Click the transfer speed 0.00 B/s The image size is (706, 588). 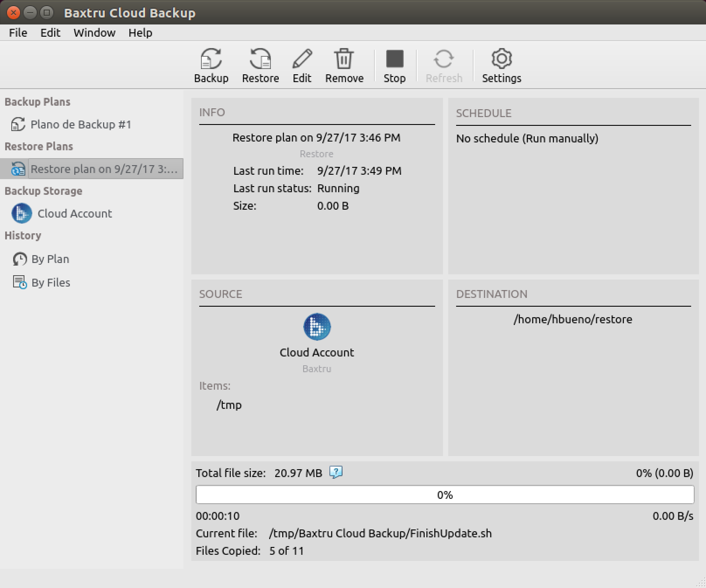673,516
